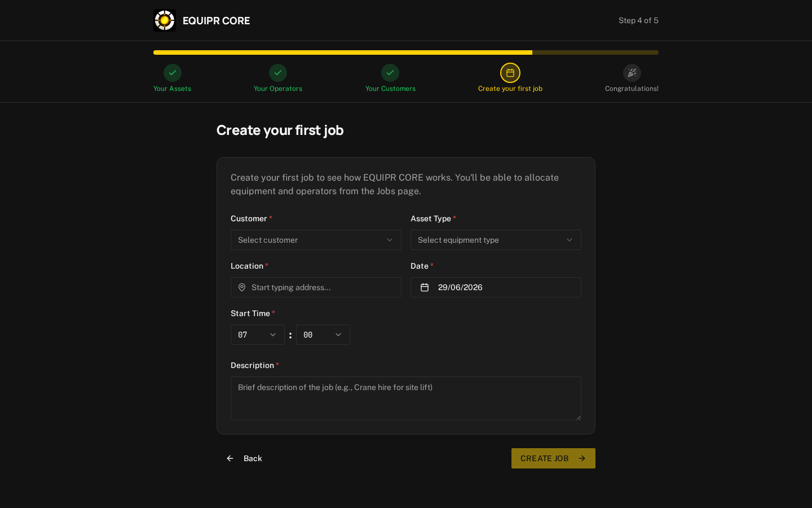Open the Select customer dropdown

316,240
